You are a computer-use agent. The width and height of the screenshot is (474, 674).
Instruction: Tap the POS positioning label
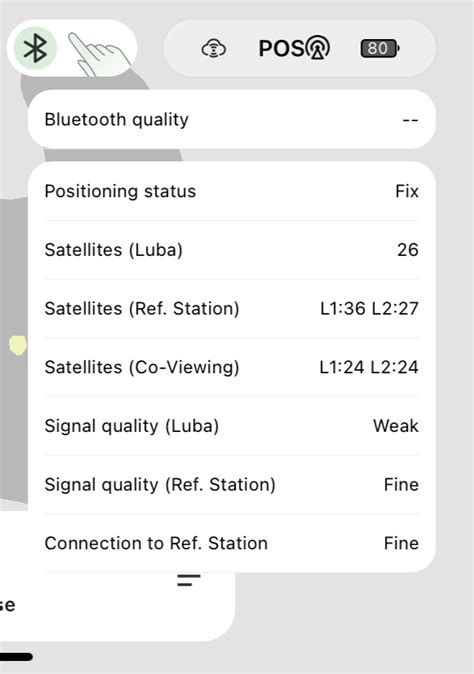click(281, 48)
